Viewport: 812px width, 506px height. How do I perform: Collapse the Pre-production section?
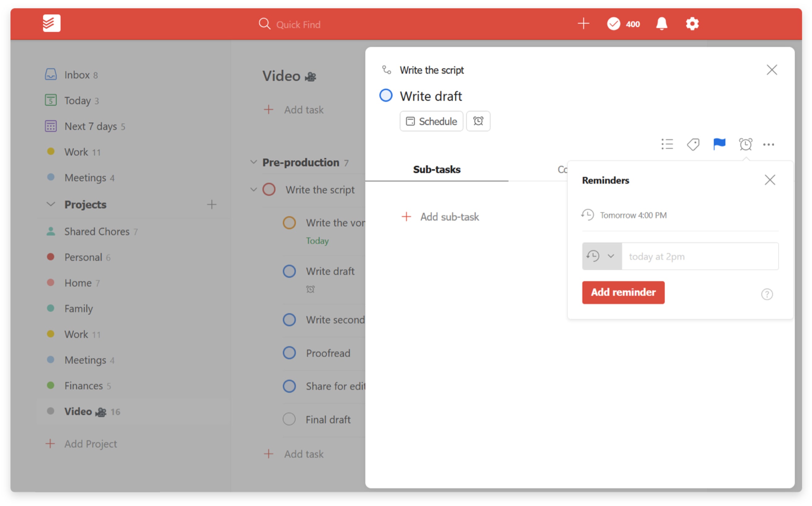(253, 162)
